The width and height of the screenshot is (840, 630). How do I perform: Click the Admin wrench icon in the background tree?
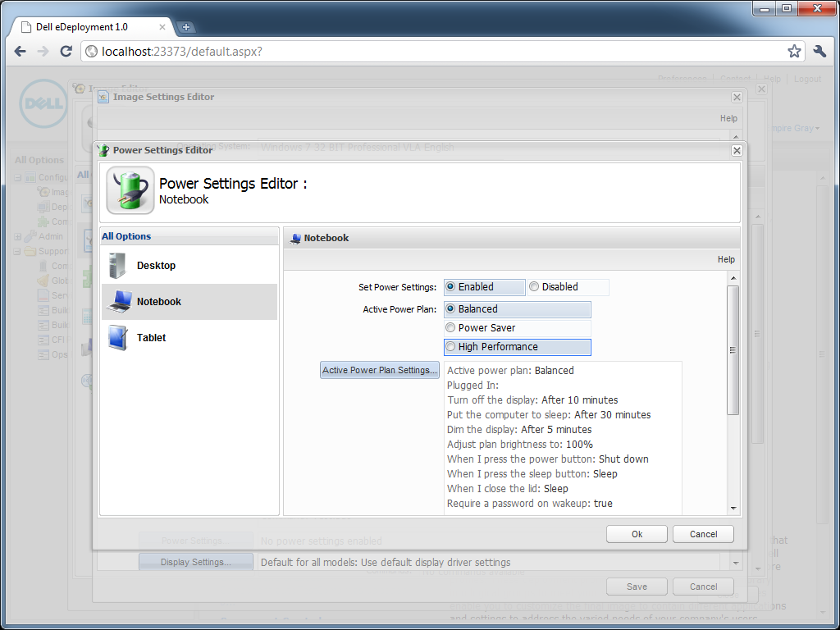(x=30, y=236)
